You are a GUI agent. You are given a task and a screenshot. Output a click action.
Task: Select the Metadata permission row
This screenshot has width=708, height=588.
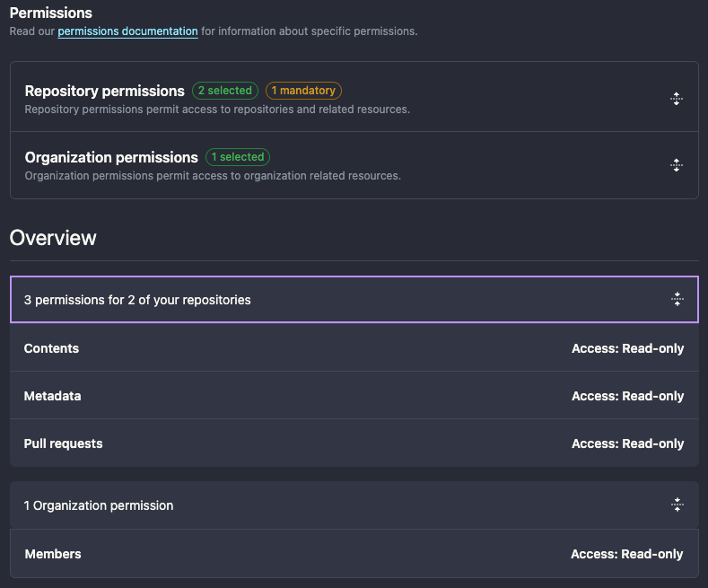coord(52,396)
